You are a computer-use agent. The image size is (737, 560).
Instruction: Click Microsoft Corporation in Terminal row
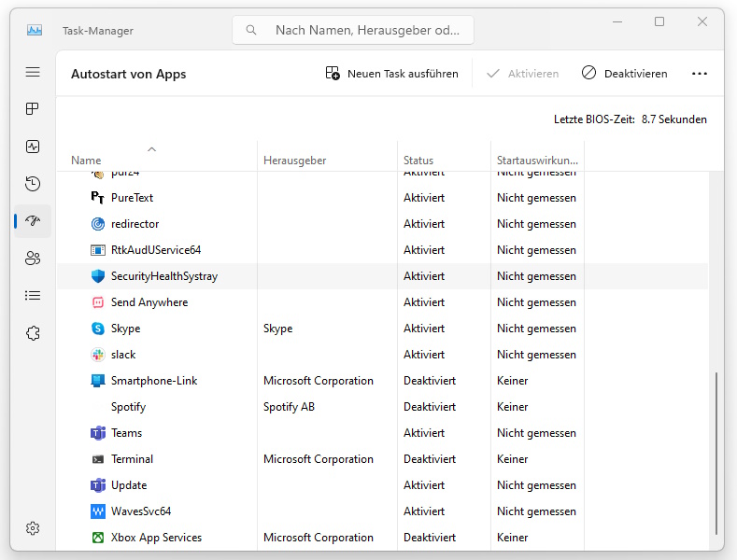pos(319,459)
